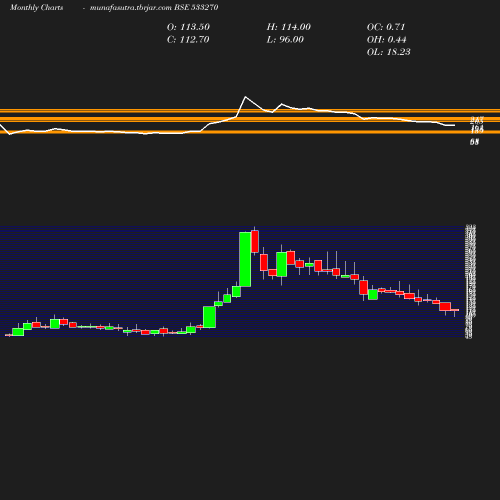Click the "OL: 18.23" reading
The width and height of the screenshot is (500, 500).
[389, 52]
